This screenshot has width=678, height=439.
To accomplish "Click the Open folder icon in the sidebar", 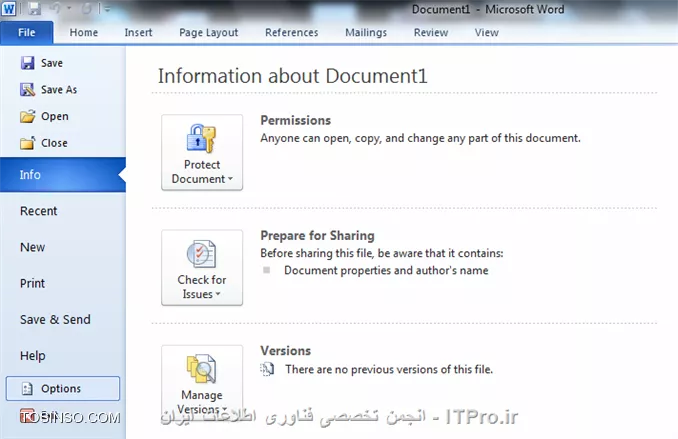I will pyautogui.click(x=27, y=116).
